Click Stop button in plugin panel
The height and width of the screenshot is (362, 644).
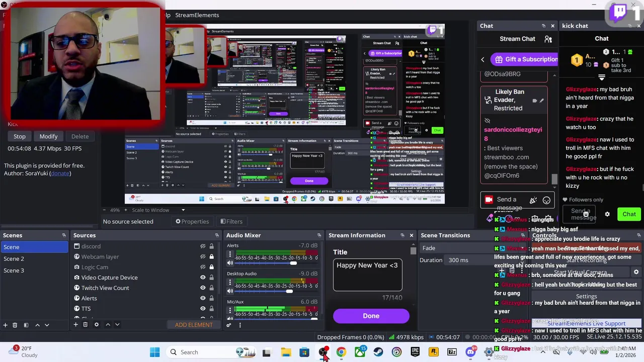pyautogui.click(x=20, y=136)
